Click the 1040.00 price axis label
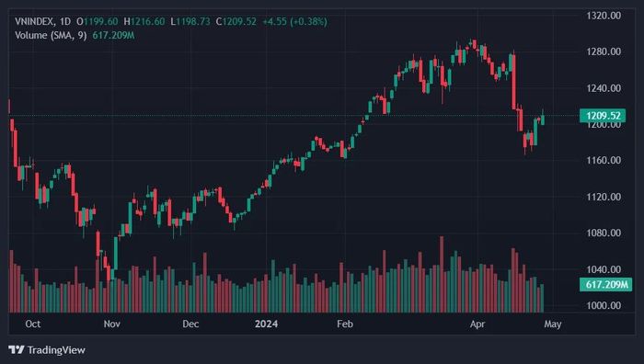Image resolution: width=644 pixels, height=364 pixels. [x=604, y=269]
